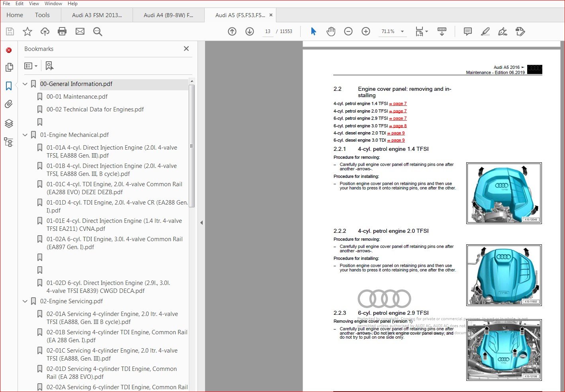Zoom out with the minus icon
The image size is (565, 392).
point(348,31)
